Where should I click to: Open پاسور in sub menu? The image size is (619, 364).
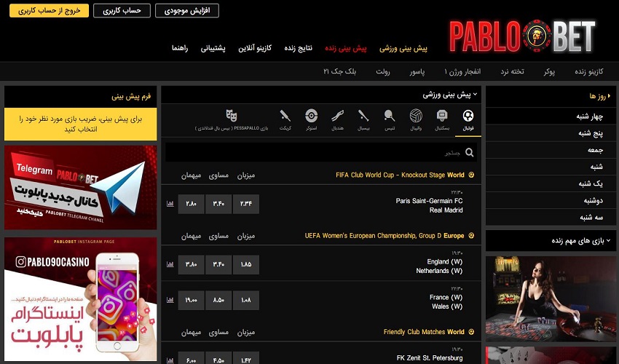417,71
